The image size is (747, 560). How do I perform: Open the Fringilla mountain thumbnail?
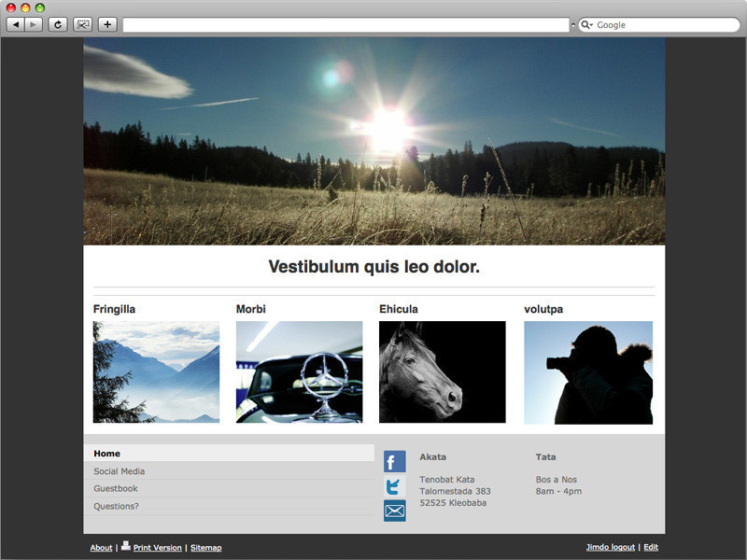(156, 371)
